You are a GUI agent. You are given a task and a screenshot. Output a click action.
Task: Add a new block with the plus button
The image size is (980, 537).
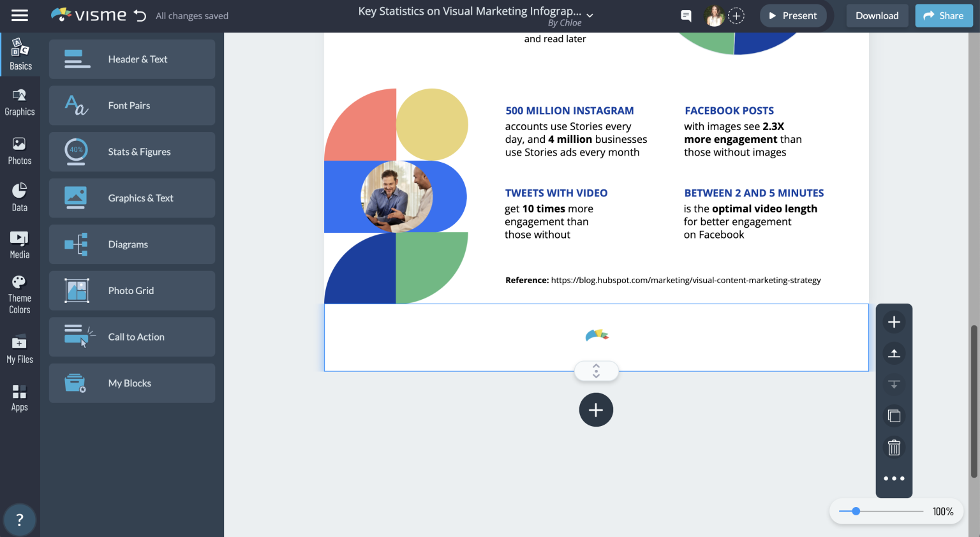(596, 409)
